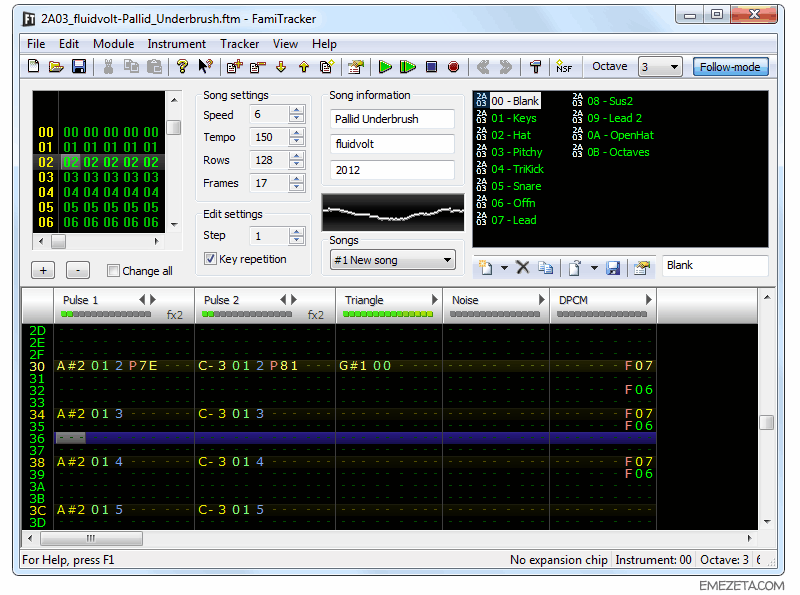Click the song title field 'Pallid Underbrush'

(x=392, y=119)
